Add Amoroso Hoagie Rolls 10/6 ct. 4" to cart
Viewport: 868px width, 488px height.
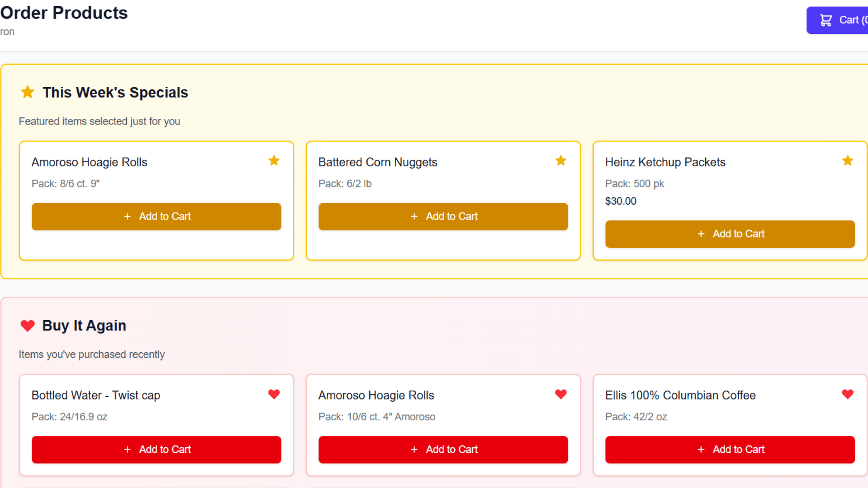443,449
